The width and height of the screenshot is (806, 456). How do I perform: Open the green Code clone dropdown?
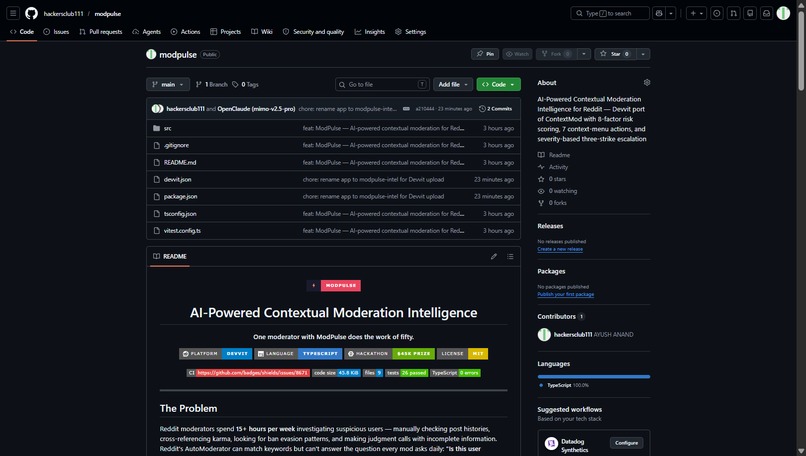click(499, 84)
